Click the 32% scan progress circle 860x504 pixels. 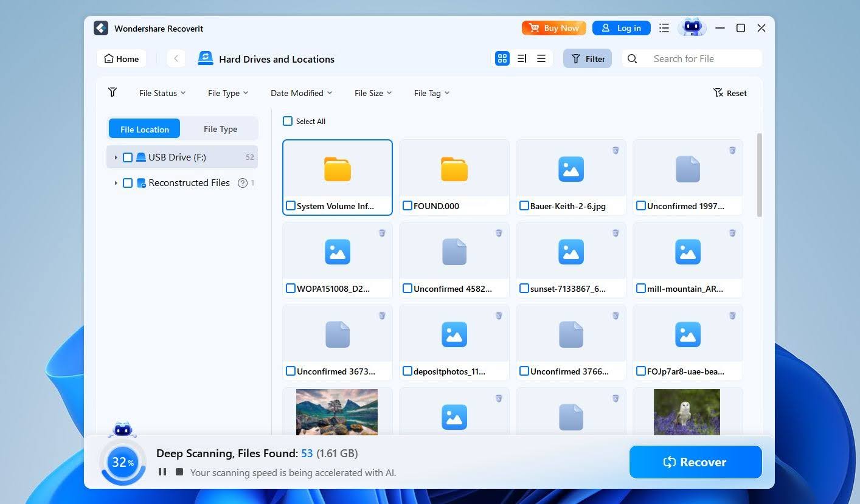pos(123,462)
